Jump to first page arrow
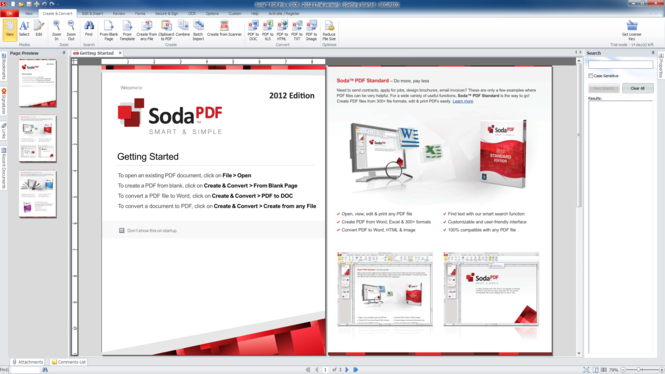665x374 pixels. [308, 370]
